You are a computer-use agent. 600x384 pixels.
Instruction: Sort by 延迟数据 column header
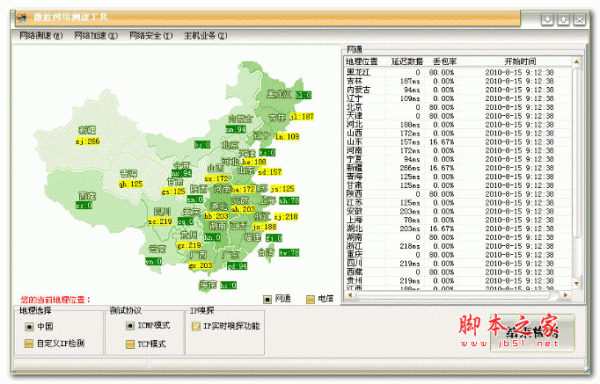407,62
